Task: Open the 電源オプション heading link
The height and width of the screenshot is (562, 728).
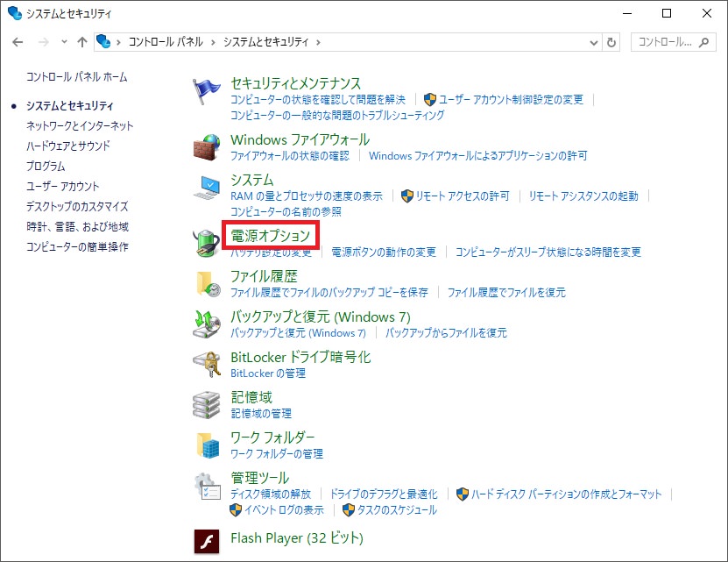Action: point(270,236)
